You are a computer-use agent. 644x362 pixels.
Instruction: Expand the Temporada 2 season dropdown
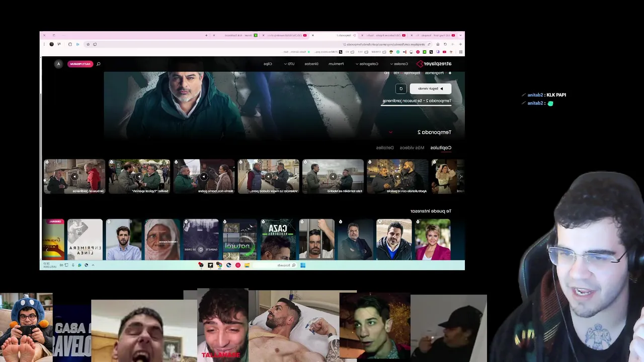[390, 132]
